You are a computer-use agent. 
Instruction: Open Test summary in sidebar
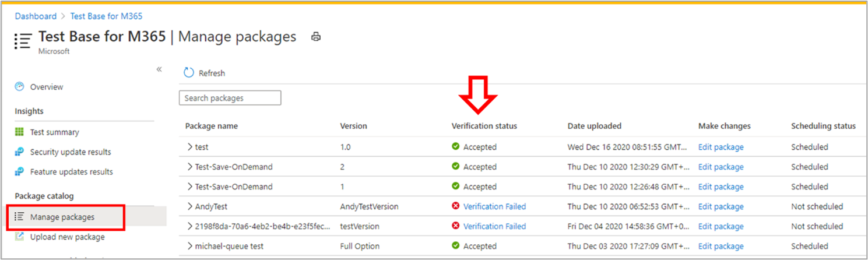[x=54, y=132]
